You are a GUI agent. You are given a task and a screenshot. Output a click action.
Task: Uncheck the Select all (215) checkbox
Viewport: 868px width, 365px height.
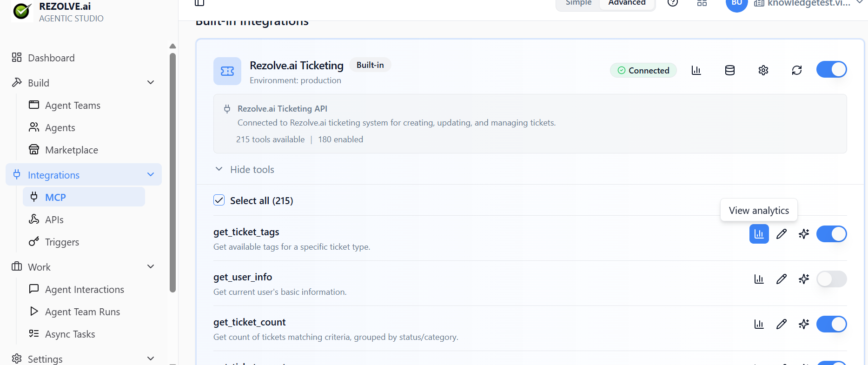point(219,200)
